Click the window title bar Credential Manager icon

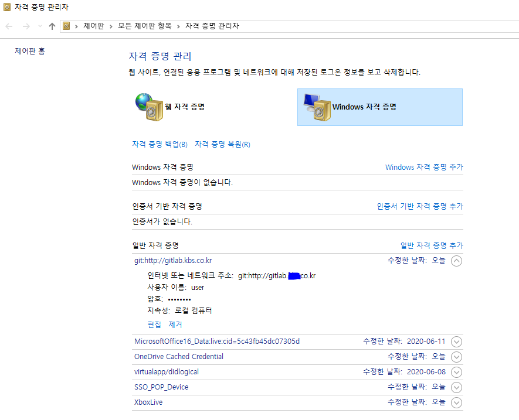click(x=7, y=7)
